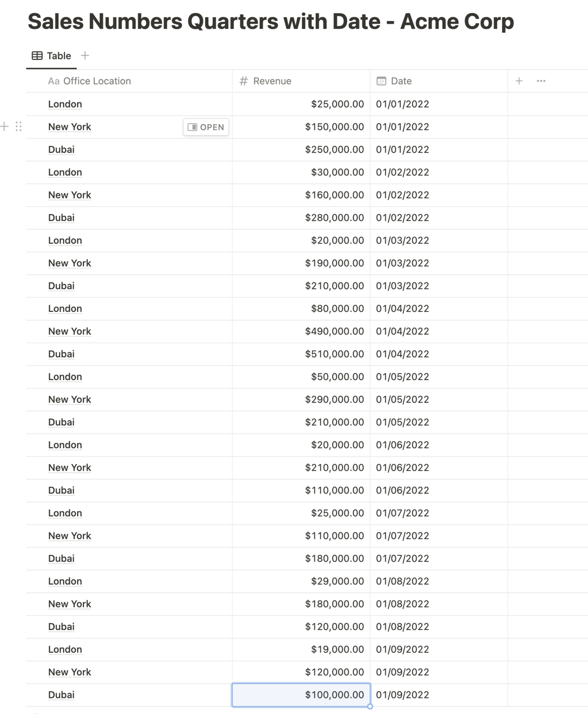The width and height of the screenshot is (588, 714).
Task: Open the Revenue column header menu
Action: tap(272, 81)
